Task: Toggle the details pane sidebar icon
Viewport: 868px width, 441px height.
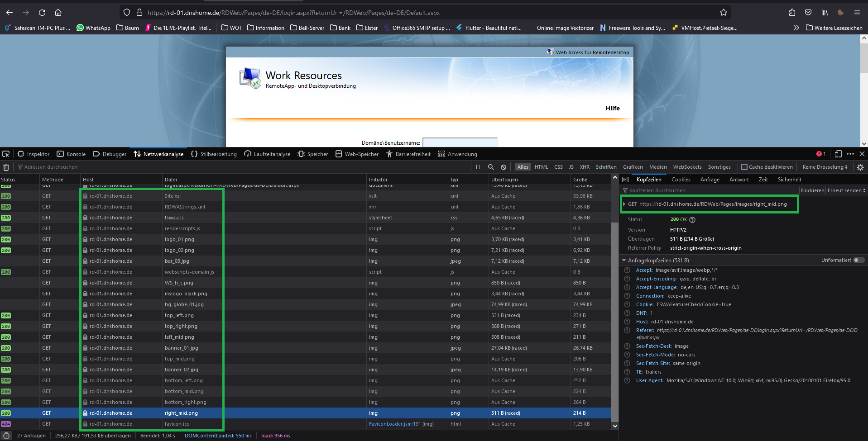Action: point(625,180)
